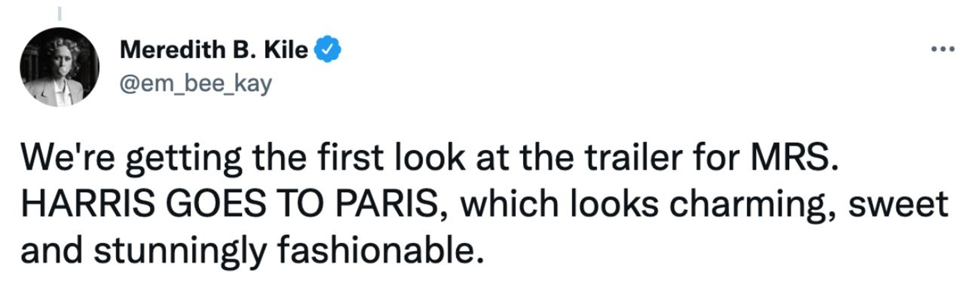
Task: Click the word "We're" starting the tweet
Action: click(x=67, y=158)
